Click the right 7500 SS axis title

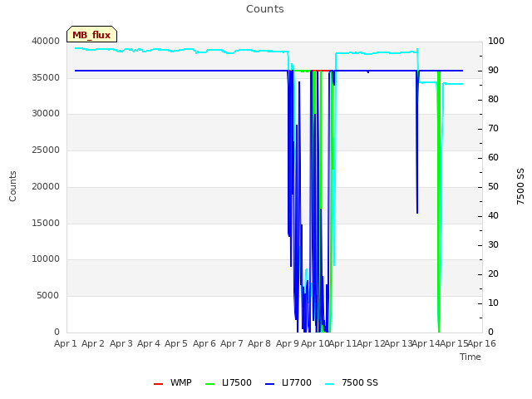point(520,186)
